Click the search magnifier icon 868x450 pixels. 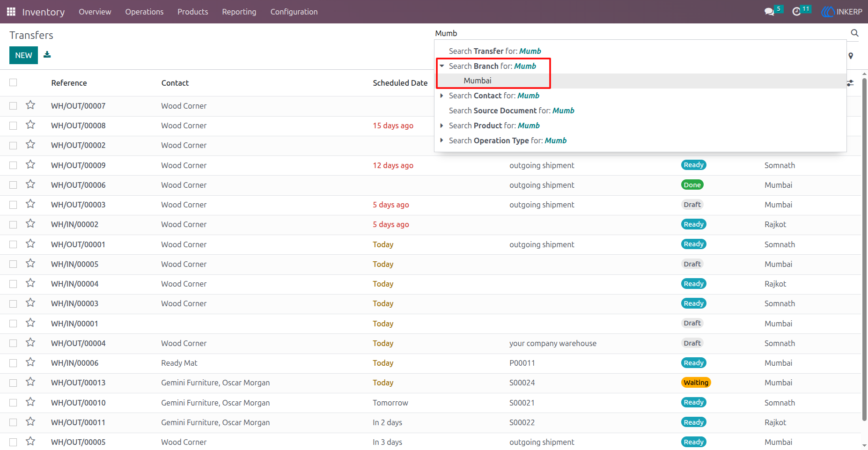point(854,33)
